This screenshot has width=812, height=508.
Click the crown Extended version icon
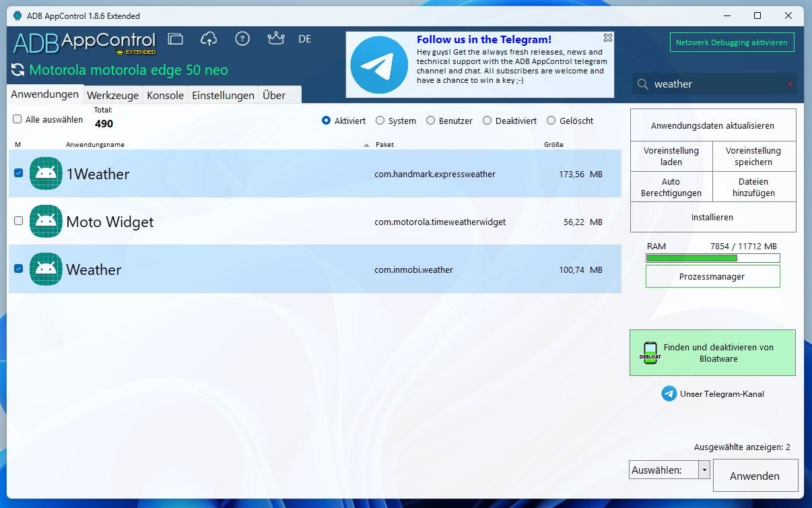(x=275, y=39)
